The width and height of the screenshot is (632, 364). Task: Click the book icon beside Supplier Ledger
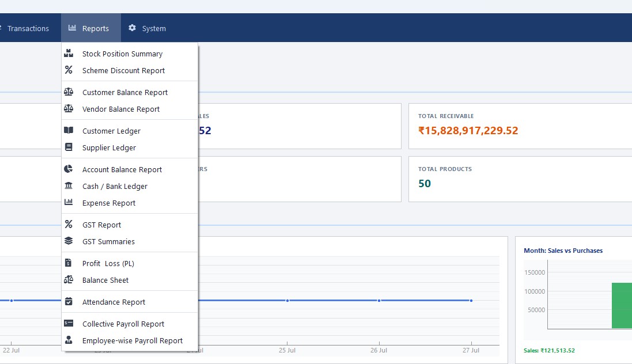pos(69,147)
